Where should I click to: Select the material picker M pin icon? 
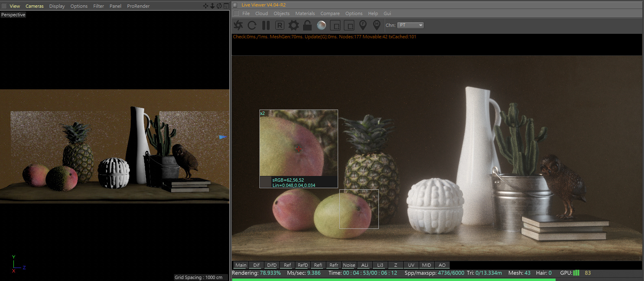377,25
